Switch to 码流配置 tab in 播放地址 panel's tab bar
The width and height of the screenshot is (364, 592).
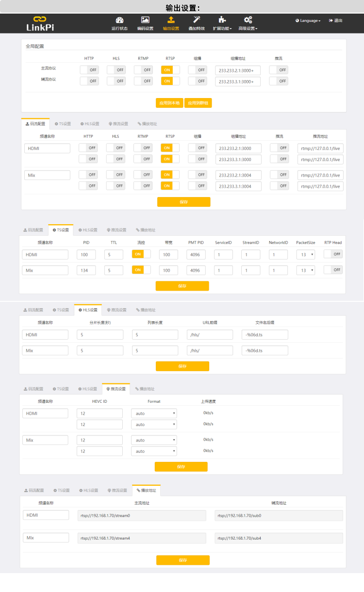tap(34, 491)
